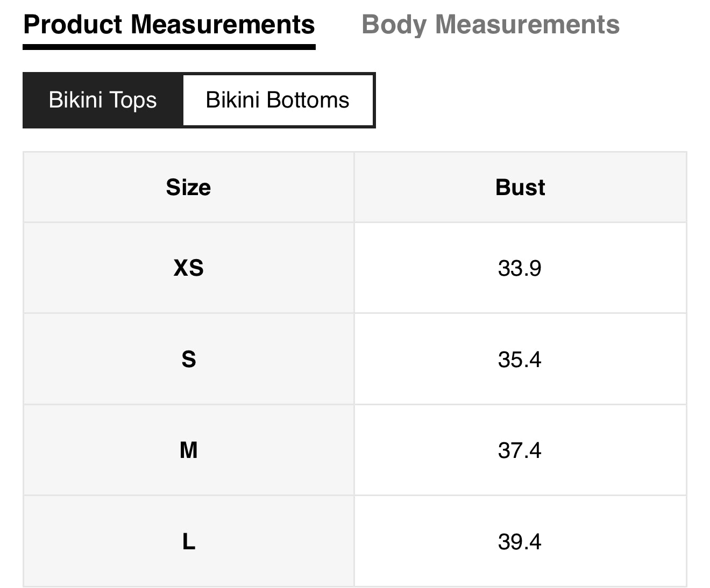
Task: Click the word 'Bikini' in the dark button
Action: click(x=75, y=101)
